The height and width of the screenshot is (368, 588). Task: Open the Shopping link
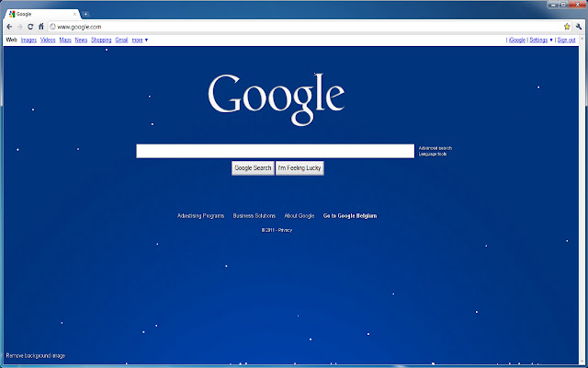tap(101, 40)
